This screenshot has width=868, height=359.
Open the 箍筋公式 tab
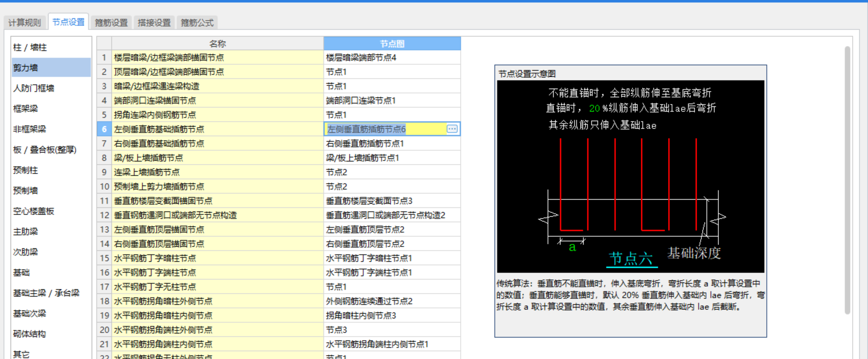click(197, 22)
